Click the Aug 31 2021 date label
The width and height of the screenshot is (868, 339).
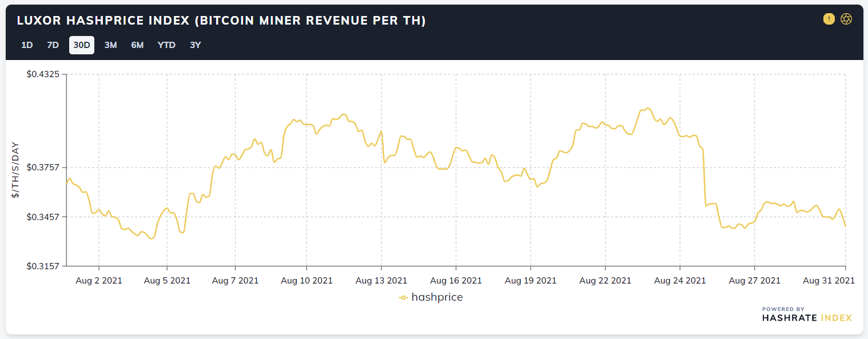(829, 281)
